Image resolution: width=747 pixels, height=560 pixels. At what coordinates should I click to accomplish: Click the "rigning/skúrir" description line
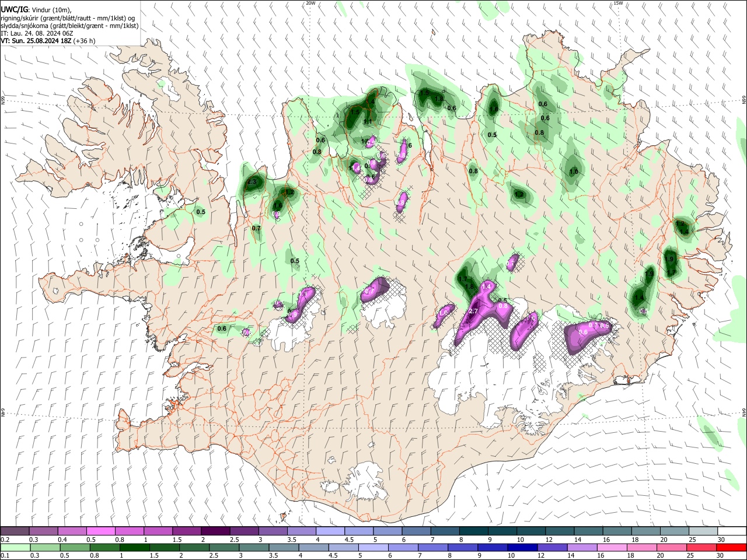tap(68, 18)
